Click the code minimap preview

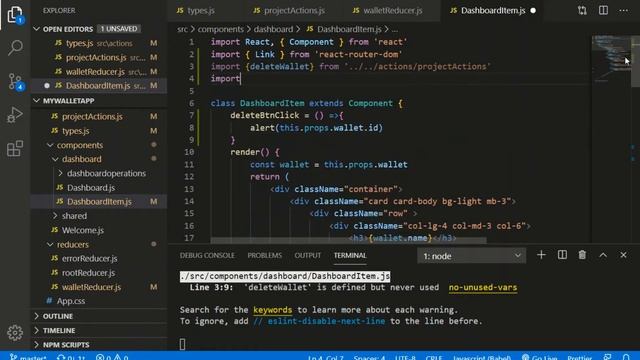coord(611,59)
